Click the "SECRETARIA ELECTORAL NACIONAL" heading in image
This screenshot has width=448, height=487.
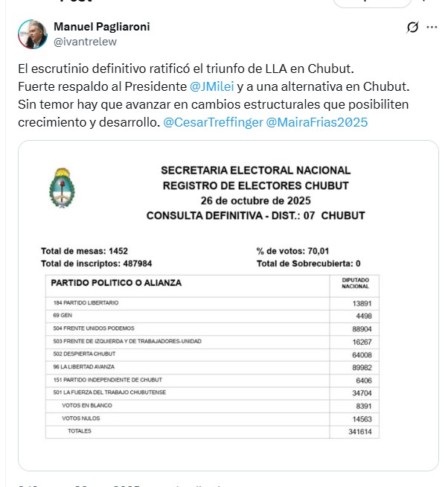coord(255,171)
